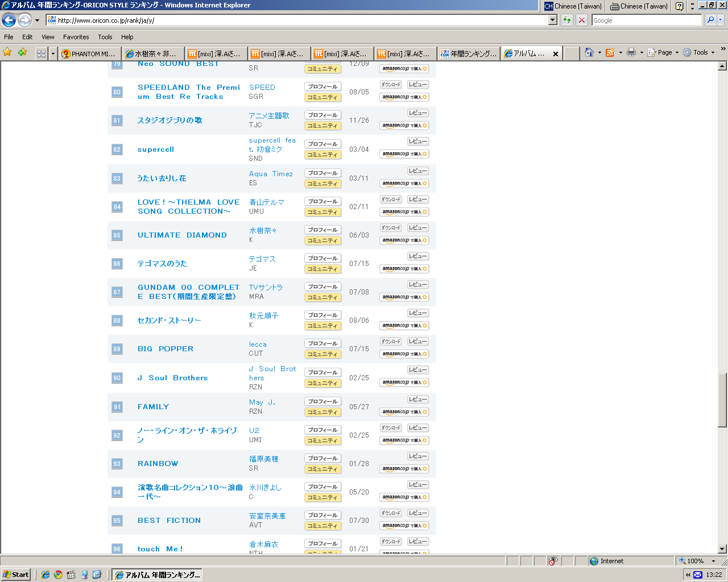The image size is (728, 582).
Task: Open the Favorites Center star icon
Action: [x=7, y=52]
